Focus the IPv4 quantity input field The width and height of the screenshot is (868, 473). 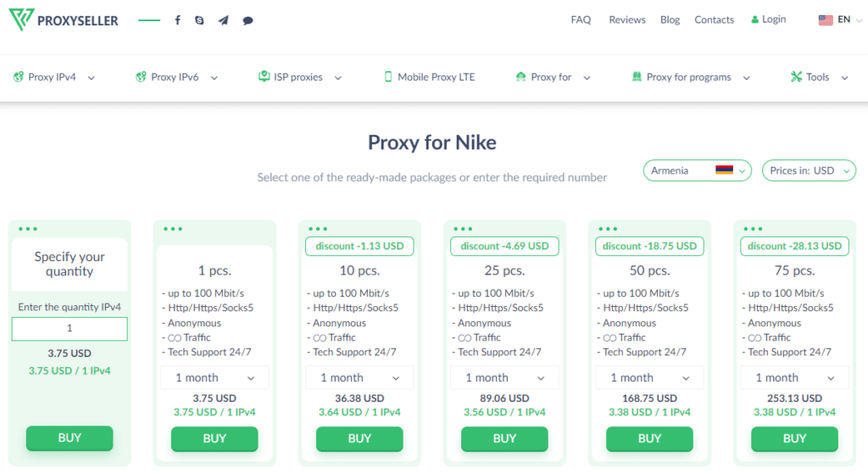(x=70, y=328)
